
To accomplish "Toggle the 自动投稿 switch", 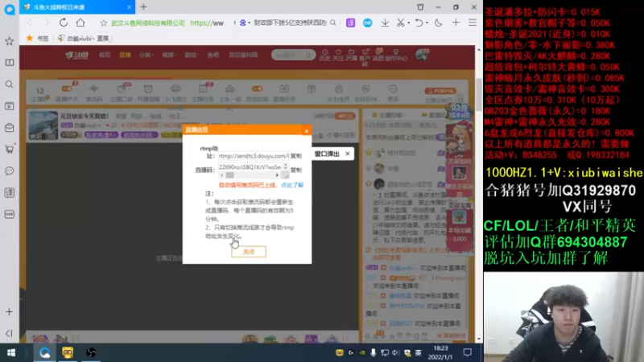I will (257, 88).
